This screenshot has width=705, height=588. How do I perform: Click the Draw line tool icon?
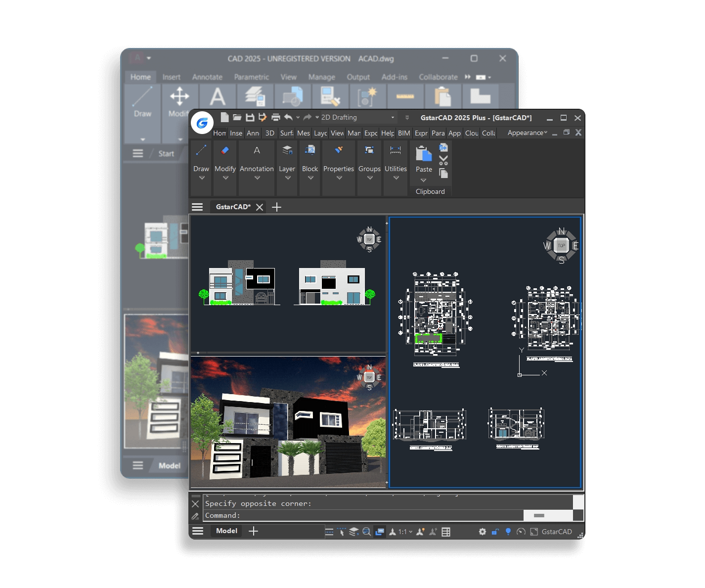point(201,150)
